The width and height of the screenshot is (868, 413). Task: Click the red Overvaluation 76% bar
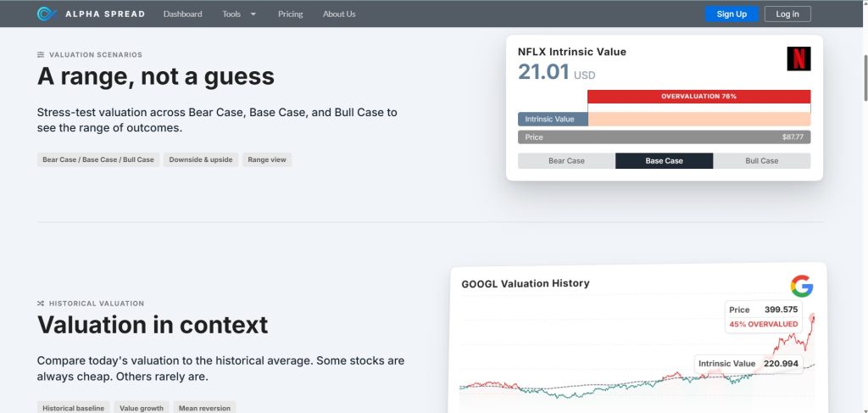tap(699, 97)
